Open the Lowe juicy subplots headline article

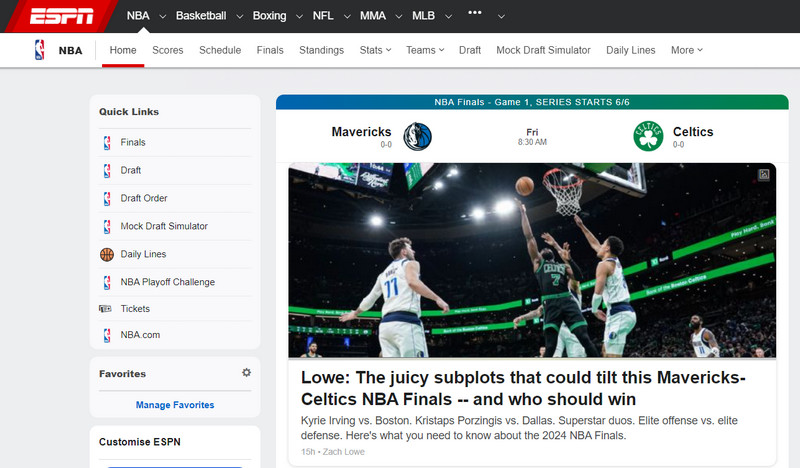(x=523, y=388)
